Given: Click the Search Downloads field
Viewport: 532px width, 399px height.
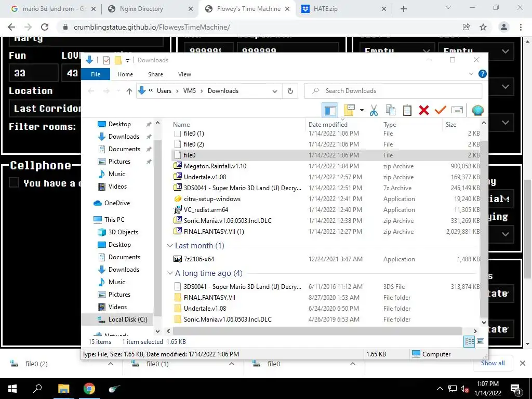Looking at the screenshot, I should point(393,91).
